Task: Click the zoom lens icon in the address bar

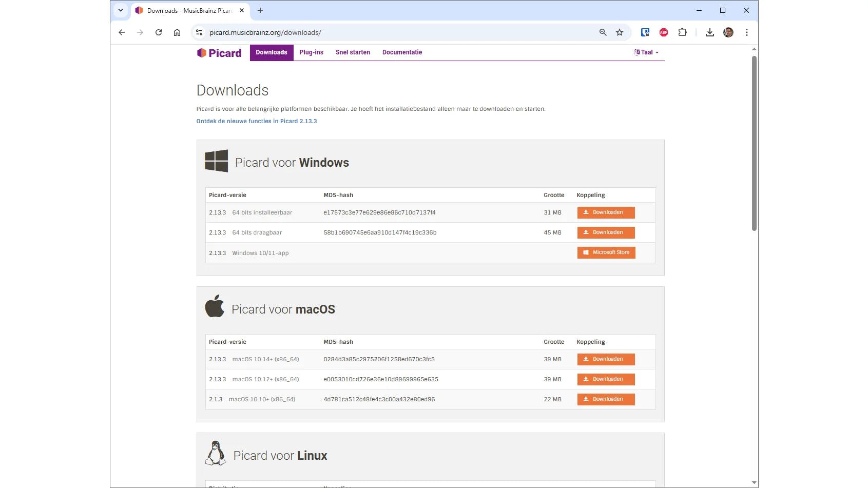Action: [x=602, y=32]
